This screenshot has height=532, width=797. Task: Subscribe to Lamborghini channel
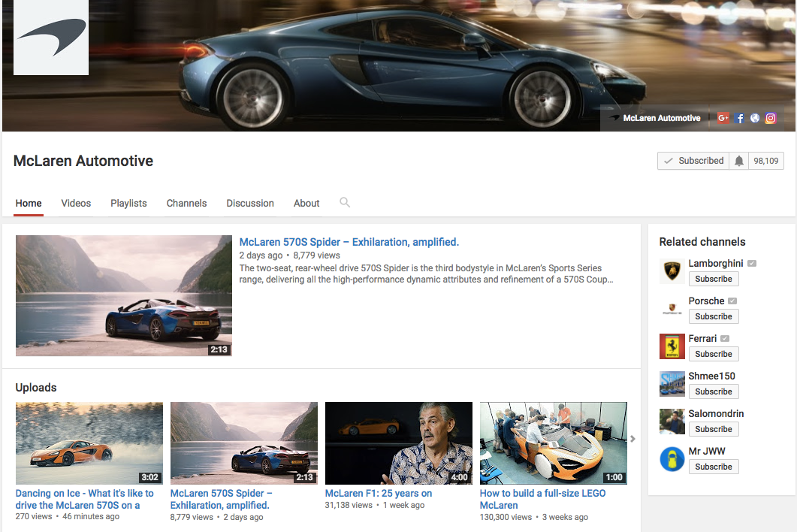coord(714,279)
